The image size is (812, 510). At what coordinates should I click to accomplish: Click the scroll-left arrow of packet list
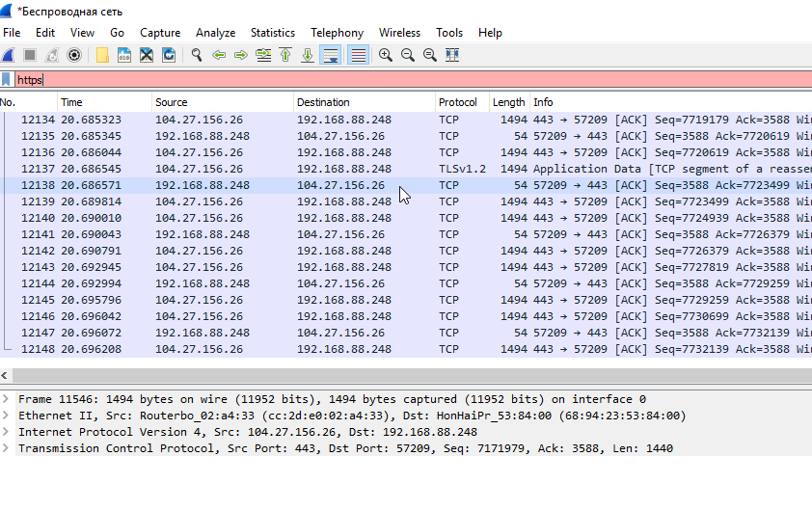(5, 375)
